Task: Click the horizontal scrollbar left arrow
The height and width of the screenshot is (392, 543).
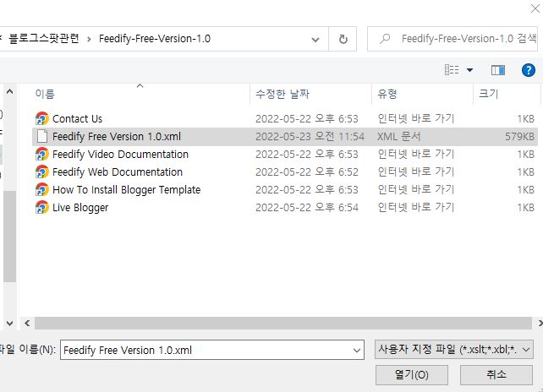Action: tap(27, 324)
